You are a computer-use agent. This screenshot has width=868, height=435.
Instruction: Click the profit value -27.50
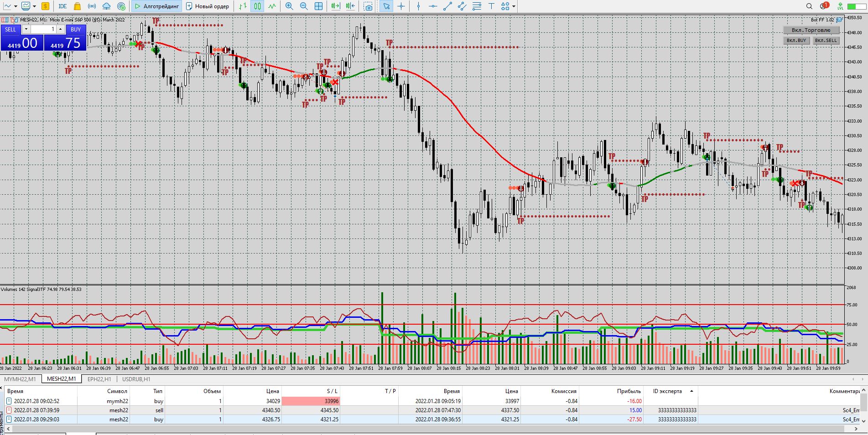634,419
